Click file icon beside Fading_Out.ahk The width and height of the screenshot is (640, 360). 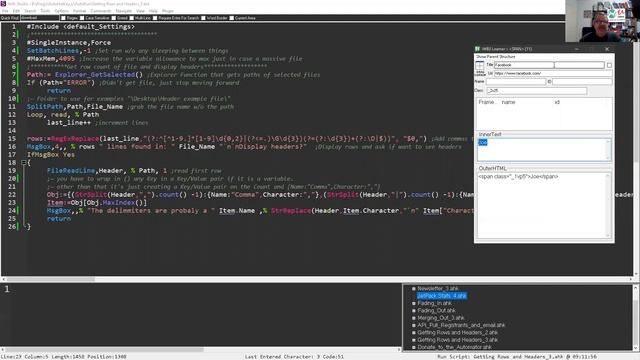(413, 311)
